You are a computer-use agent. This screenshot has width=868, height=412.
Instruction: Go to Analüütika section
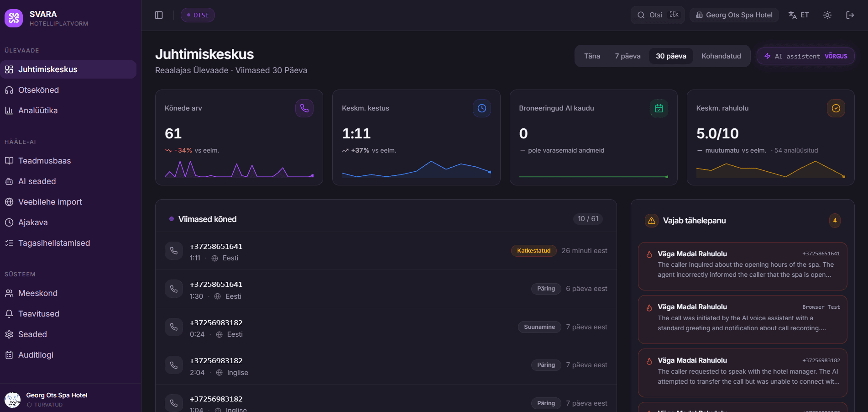(x=68, y=111)
